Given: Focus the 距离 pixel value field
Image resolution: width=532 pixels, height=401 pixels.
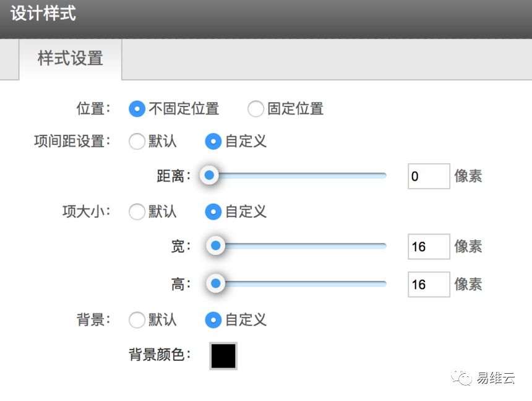Looking at the screenshot, I should pyautogui.click(x=429, y=176).
